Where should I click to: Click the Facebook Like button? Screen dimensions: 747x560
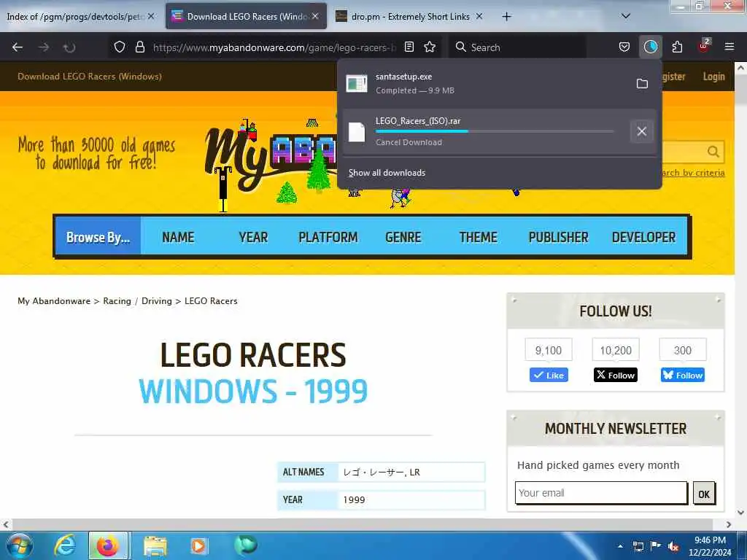549,376
